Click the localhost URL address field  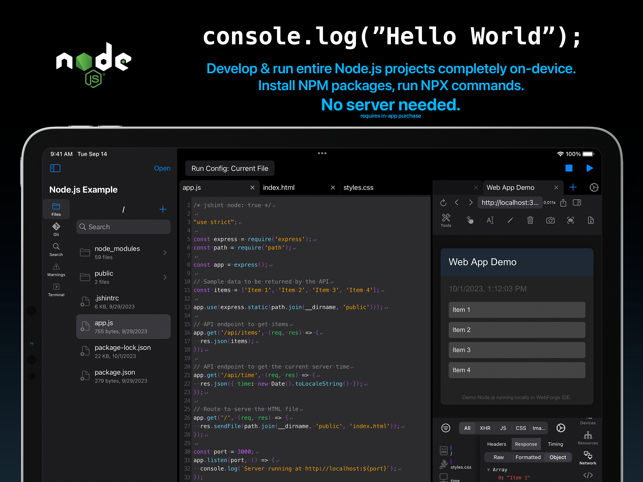(510, 203)
